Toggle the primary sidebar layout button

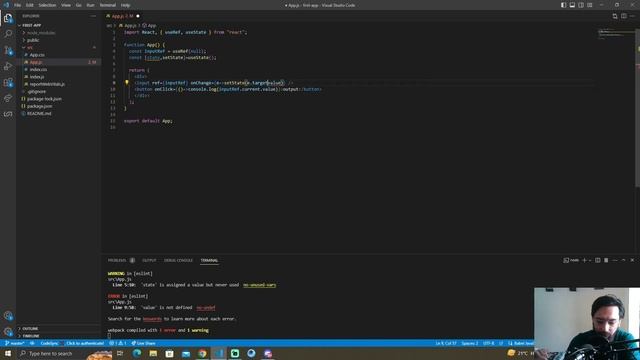pyautogui.click(x=563, y=5)
